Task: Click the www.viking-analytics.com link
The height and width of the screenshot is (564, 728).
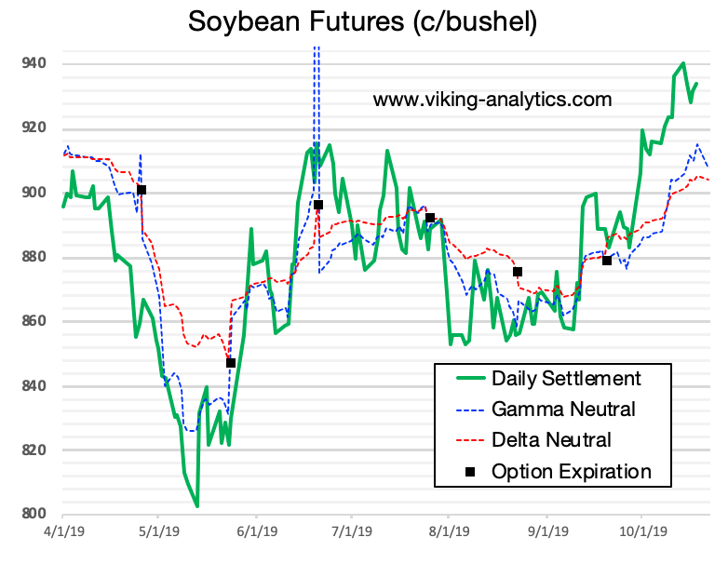Action: tap(492, 99)
